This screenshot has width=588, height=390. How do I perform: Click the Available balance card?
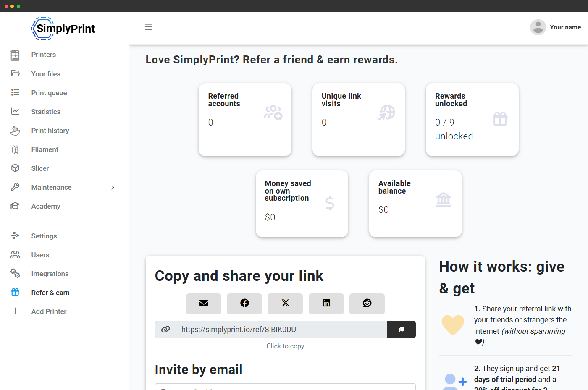(415, 204)
